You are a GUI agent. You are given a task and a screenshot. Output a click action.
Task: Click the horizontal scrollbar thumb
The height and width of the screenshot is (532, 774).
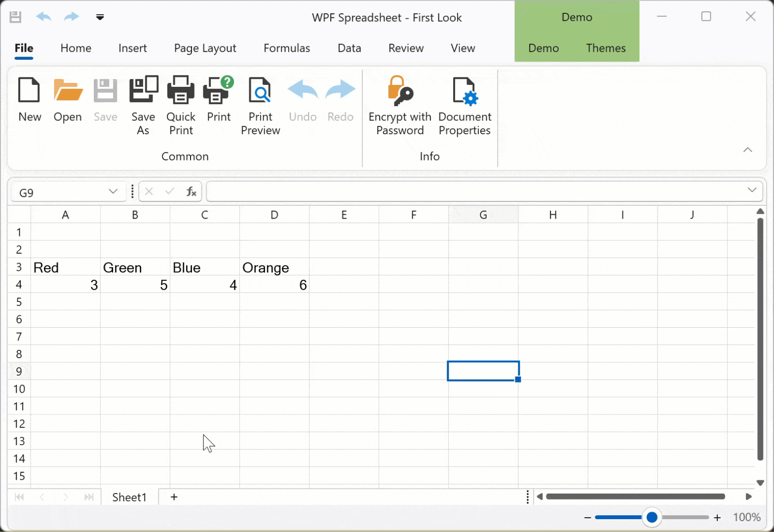(x=635, y=496)
